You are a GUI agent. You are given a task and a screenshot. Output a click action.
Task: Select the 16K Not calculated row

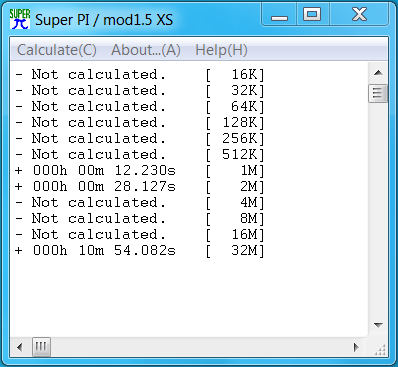pyautogui.click(x=140, y=75)
